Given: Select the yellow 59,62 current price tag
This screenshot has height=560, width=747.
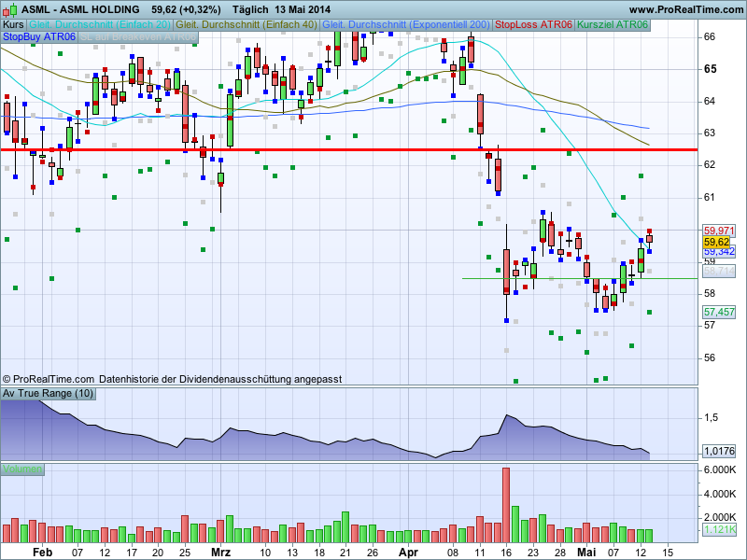Looking at the screenshot, I should [x=716, y=242].
